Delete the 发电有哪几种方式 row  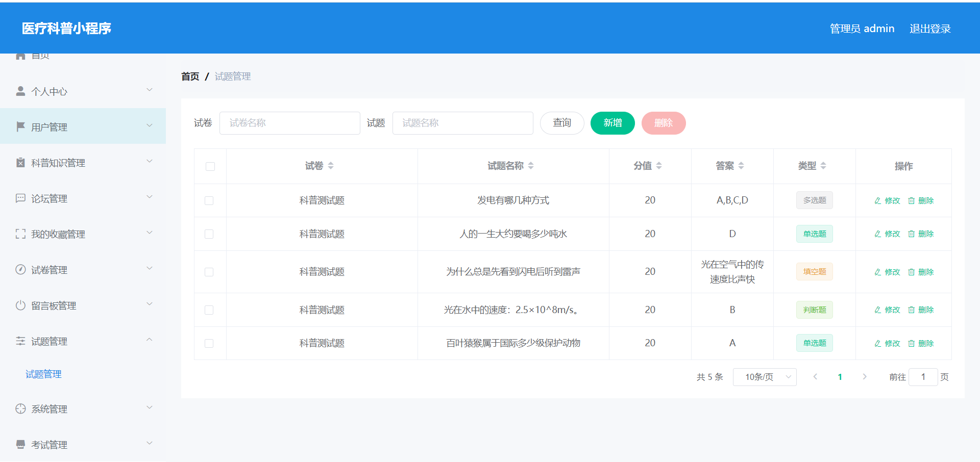921,200
